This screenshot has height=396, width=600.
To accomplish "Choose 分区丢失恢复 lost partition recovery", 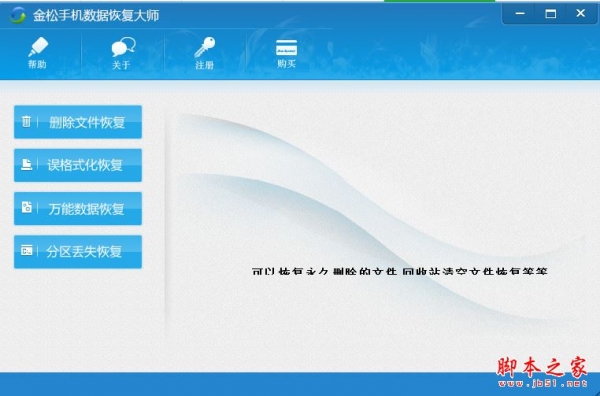I will click(x=78, y=252).
